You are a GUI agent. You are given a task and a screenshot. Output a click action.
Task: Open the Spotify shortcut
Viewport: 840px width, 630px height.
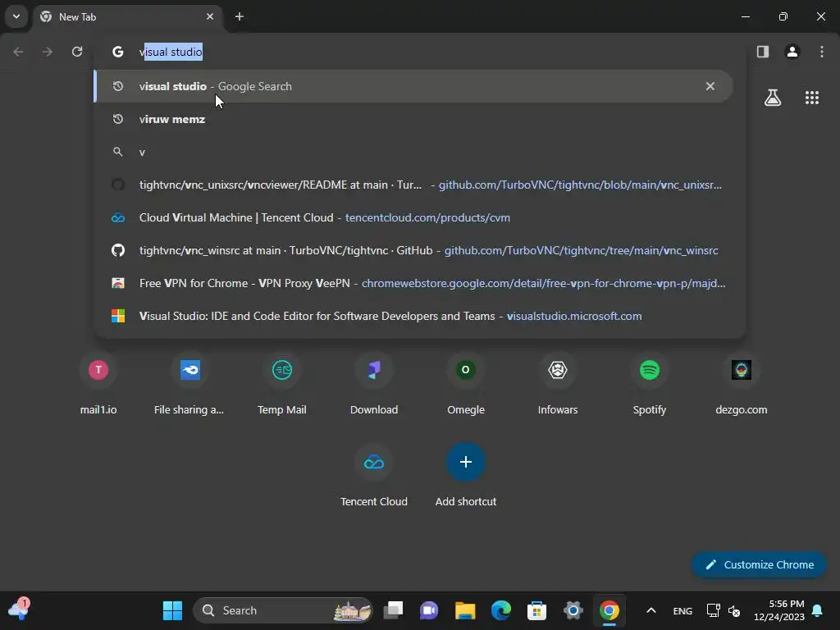click(650, 384)
